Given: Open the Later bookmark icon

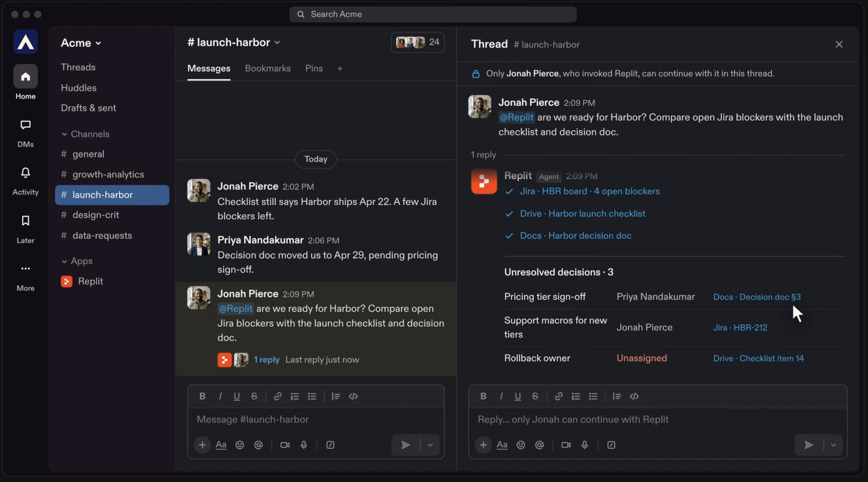Looking at the screenshot, I should click(x=26, y=221).
